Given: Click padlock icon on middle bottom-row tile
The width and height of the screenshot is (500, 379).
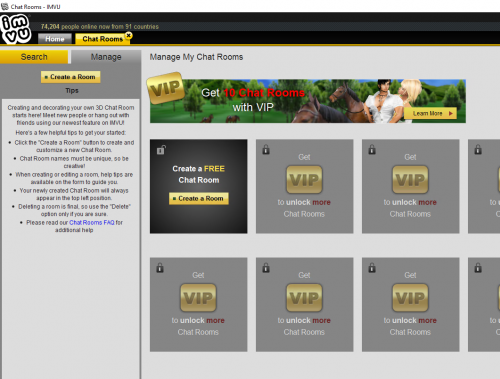Looking at the screenshot, I should pyautogui.click(x=266, y=267).
